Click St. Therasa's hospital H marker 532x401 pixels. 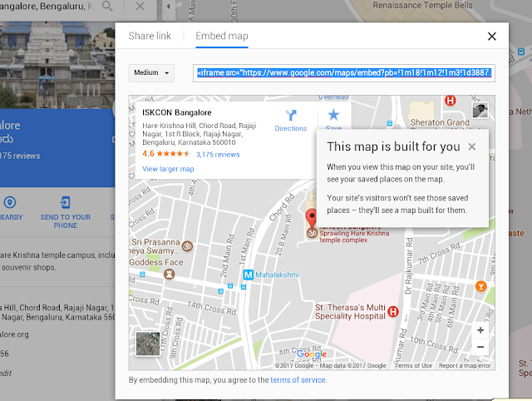tap(393, 311)
